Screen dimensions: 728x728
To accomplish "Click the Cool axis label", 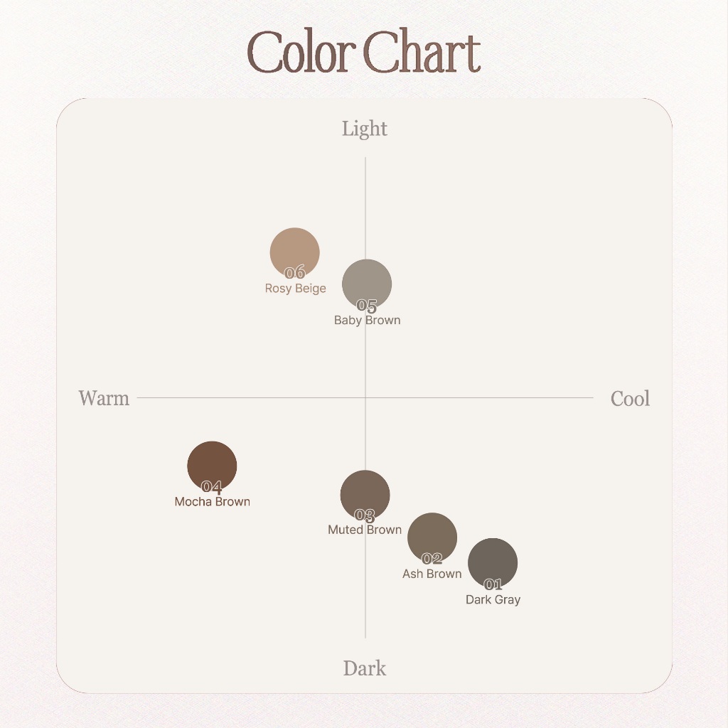I will click(630, 398).
